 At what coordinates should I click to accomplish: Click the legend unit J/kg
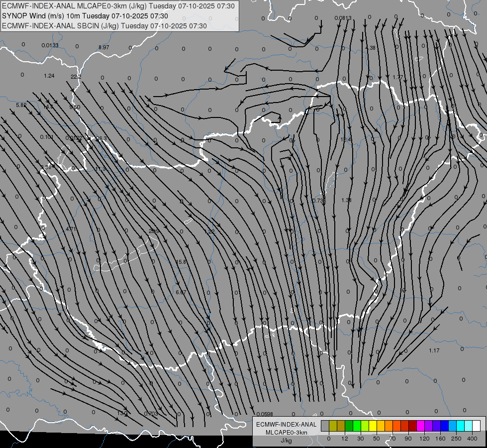click(x=286, y=441)
